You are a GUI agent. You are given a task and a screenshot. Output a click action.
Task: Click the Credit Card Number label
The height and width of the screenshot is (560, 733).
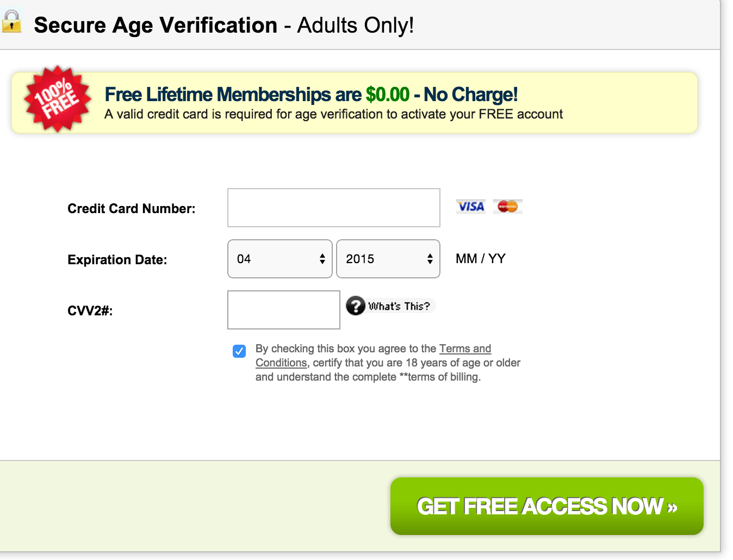(132, 209)
